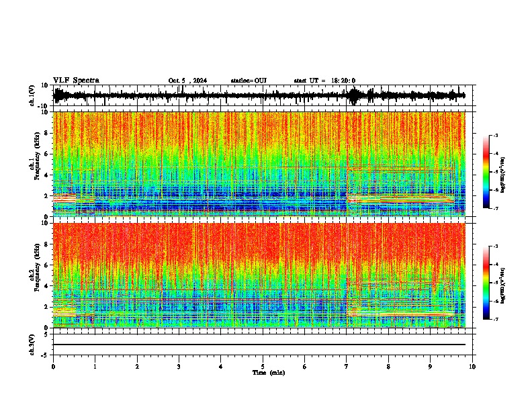Image resolution: width=532 pixels, height=411 pixels.
Task: Click the -3 label on ch.2 colorbar
Action: click(x=496, y=246)
